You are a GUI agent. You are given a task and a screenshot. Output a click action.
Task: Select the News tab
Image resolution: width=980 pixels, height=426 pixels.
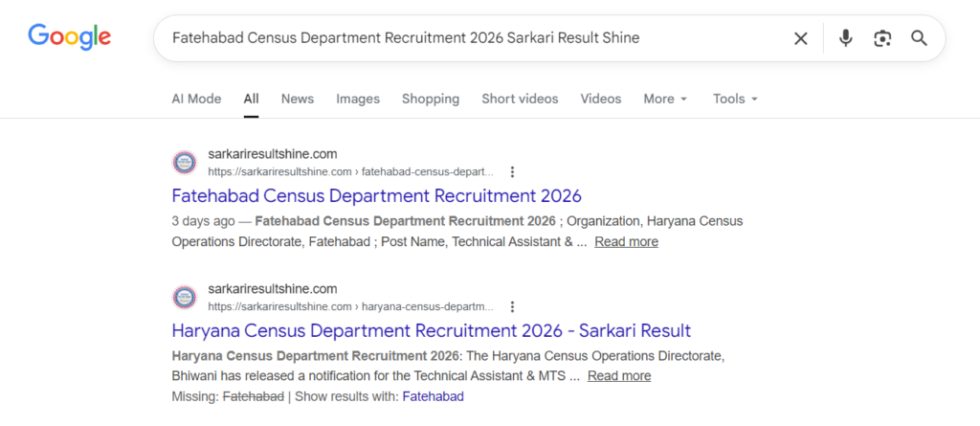click(297, 99)
